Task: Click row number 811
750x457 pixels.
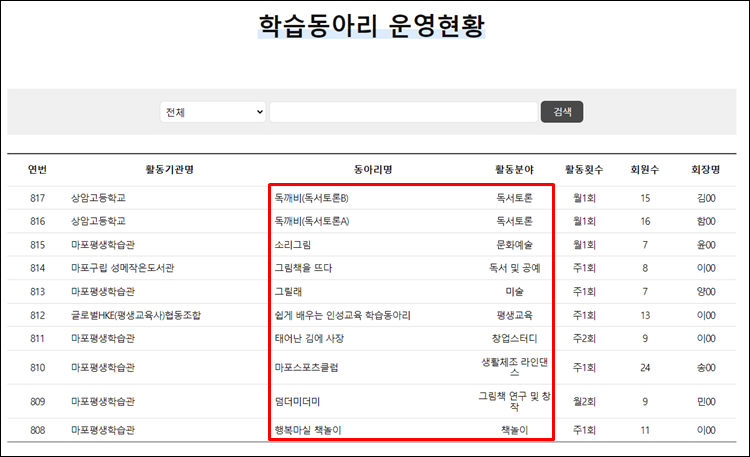Action: pyautogui.click(x=37, y=338)
